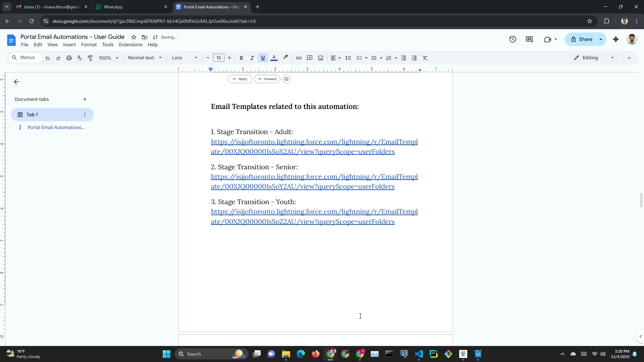Expand the Editing mode dropdown
Image resolution: width=644 pixels, height=362 pixels.
pyautogui.click(x=594, y=58)
